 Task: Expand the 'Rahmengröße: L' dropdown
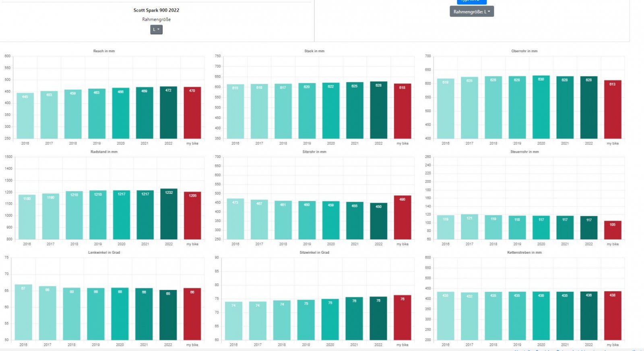tap(471, 12)
